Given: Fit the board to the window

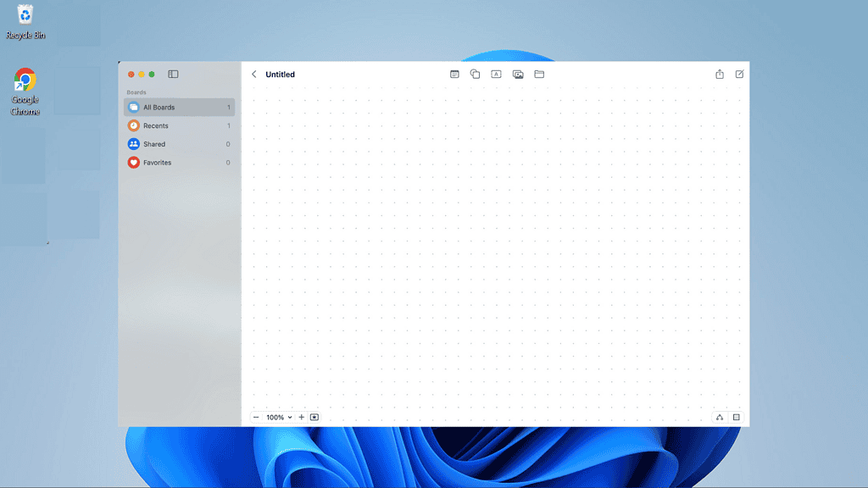Looking at the screenshot, I should (x=313, y=417).
